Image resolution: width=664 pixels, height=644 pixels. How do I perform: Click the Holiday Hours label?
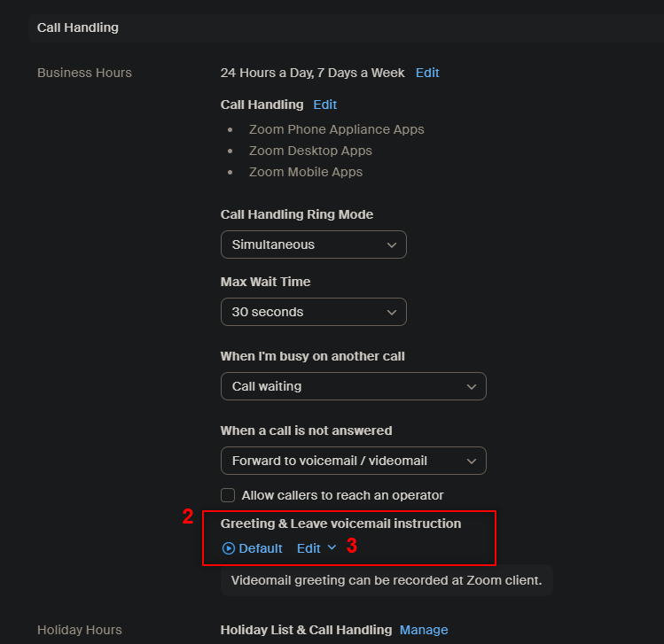80,630
